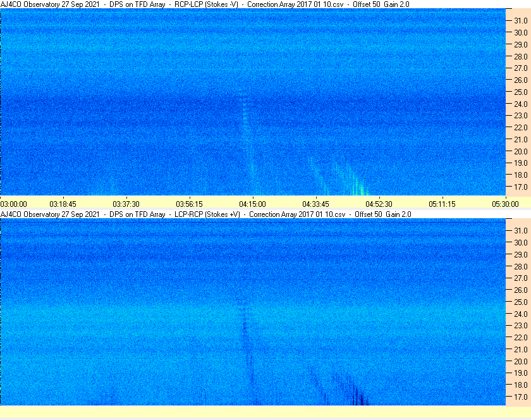
Task: Click 'AJ4CO Observatory 27 Sep 2021' in Stokes +V title
Action: click(x=50, y=214)
